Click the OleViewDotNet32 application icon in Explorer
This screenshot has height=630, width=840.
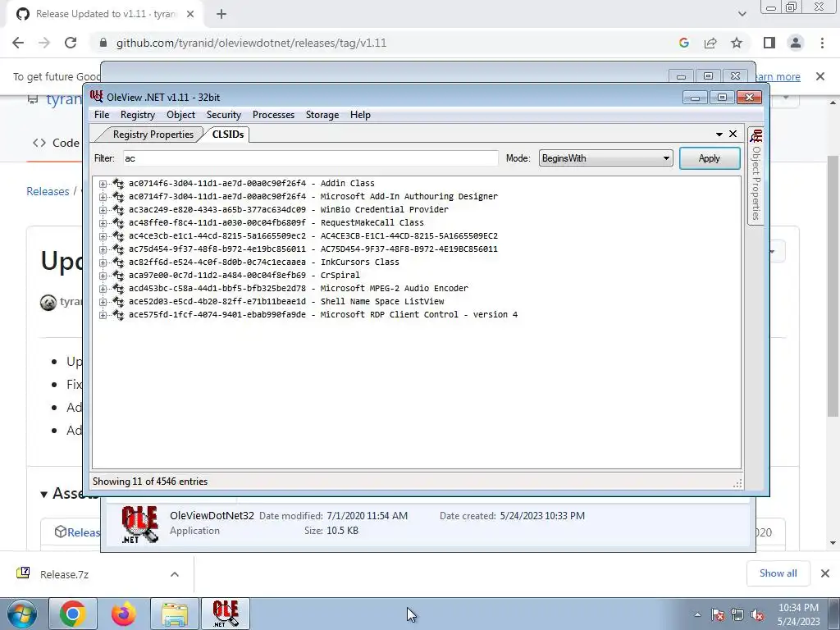coord(139,524)
